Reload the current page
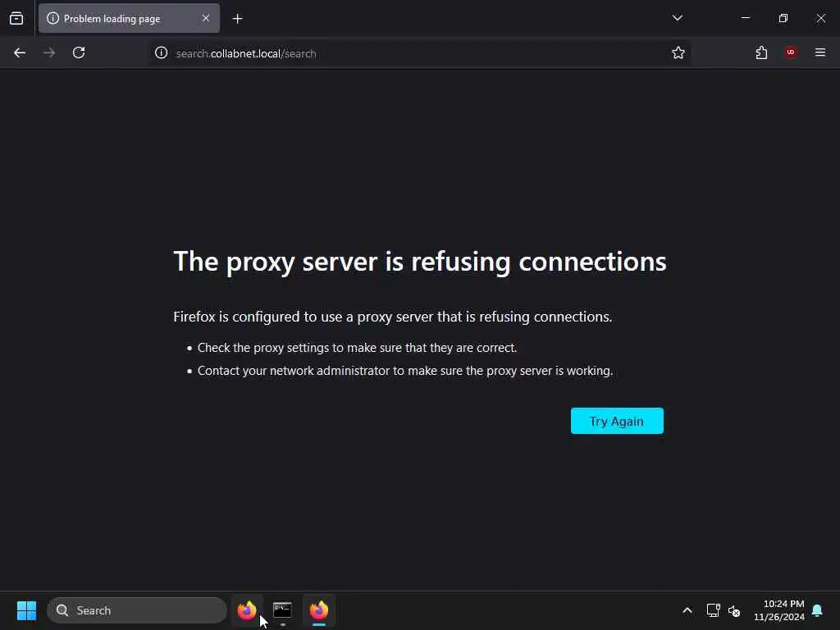This screenshot has height=630, width=840. click(79, 52)
